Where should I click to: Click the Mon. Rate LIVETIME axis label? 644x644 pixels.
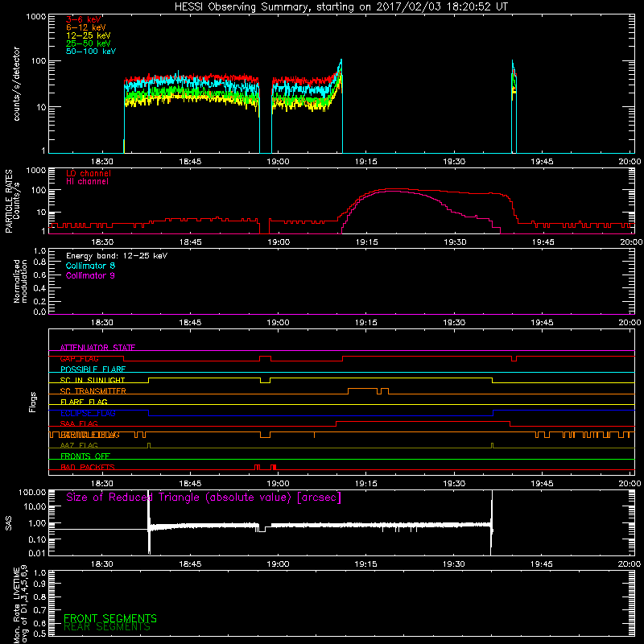point(21,604)
